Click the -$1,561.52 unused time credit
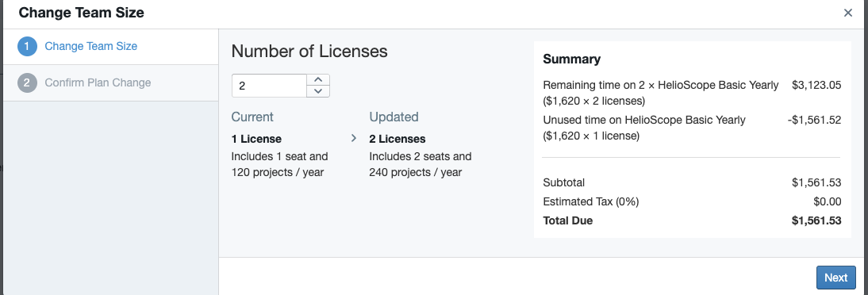 tap(814, 120)
